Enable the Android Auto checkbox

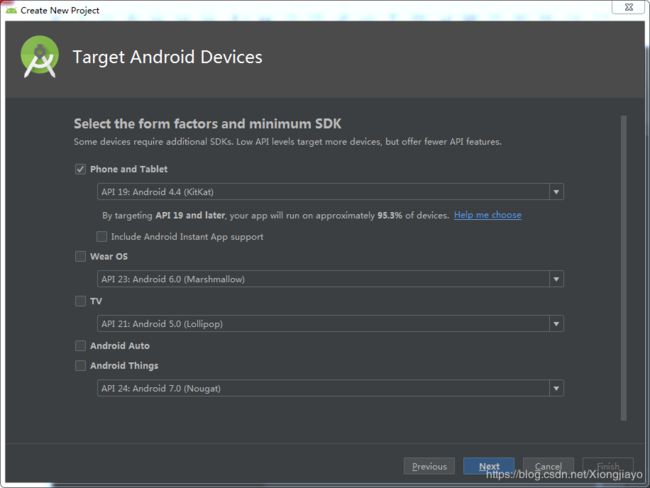coord(80,345)
